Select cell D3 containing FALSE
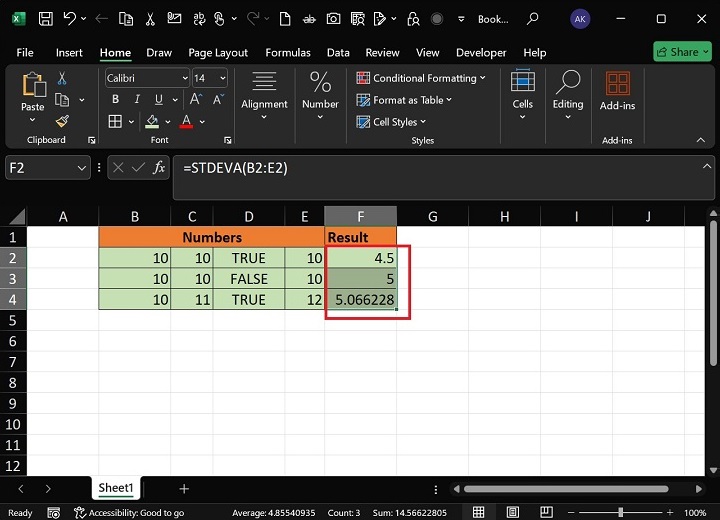This screenshot has width=720, height=520. 248,279
